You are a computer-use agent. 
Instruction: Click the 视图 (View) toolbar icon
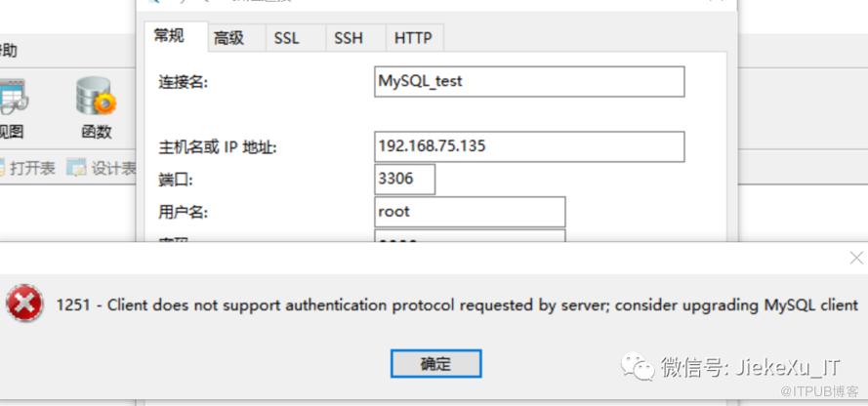click(x=12, y=99)
